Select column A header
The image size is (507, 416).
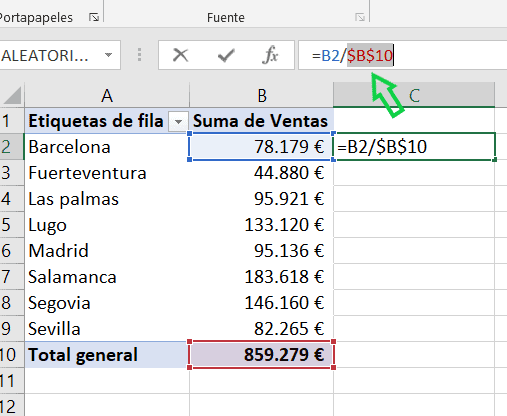click(x=107, y=96)
